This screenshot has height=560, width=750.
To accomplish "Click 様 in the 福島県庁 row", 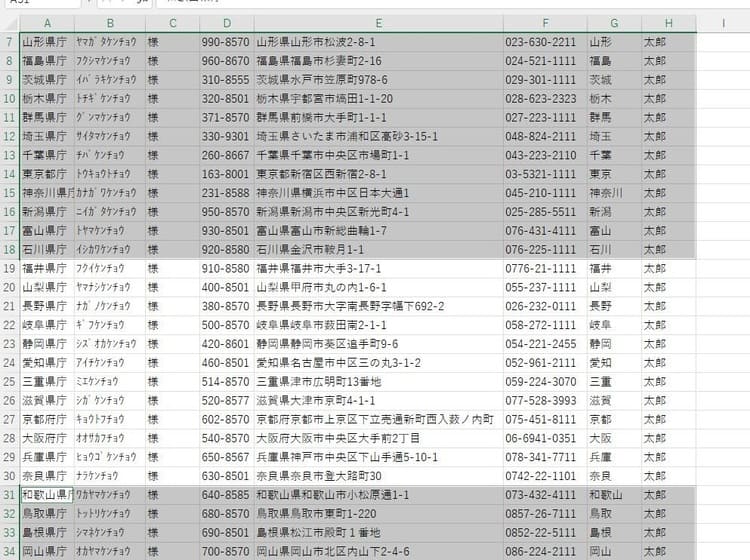I will point(173,61).
